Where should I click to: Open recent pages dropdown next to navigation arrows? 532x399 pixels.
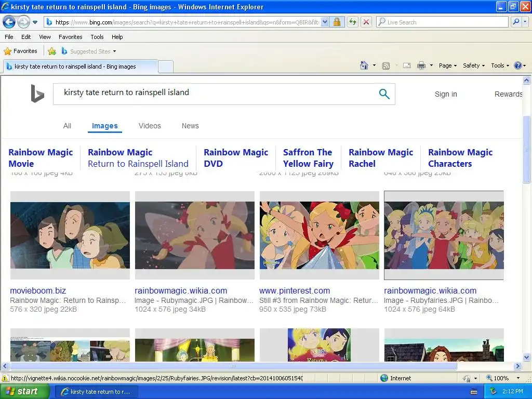coord(35,22)
